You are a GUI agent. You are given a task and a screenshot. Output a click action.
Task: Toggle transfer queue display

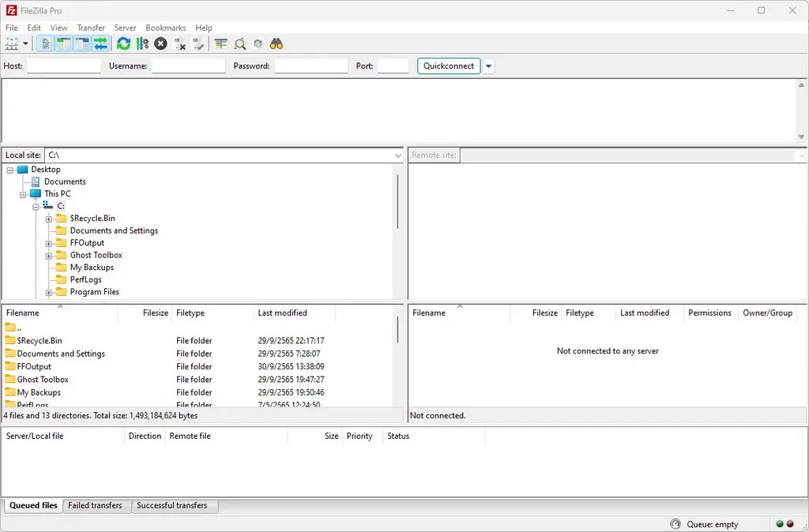100,44
